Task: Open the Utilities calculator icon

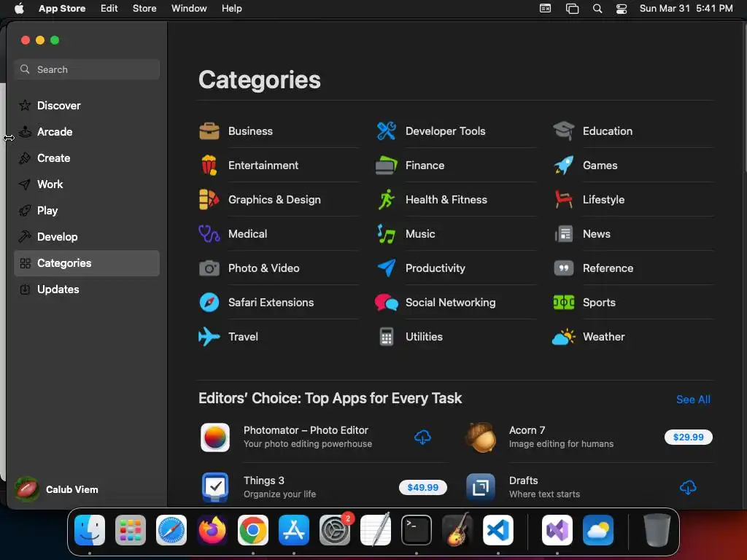Action: [387, 337]
